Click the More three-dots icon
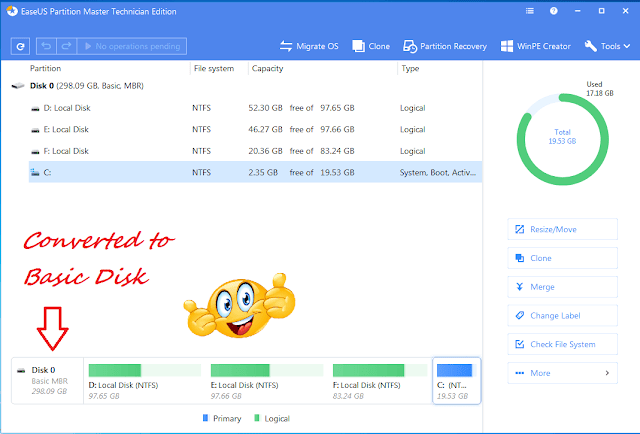640x434 pixels. tap(520, 373)
